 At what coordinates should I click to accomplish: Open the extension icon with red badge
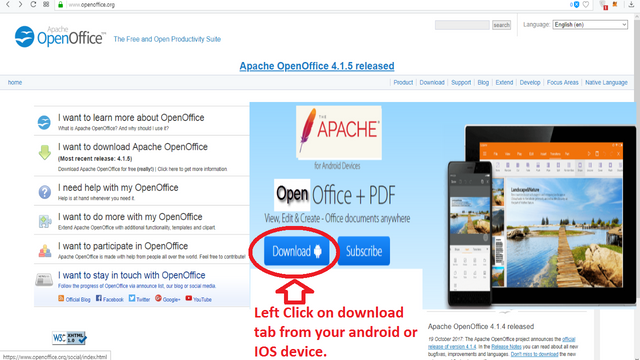point(603,5)
